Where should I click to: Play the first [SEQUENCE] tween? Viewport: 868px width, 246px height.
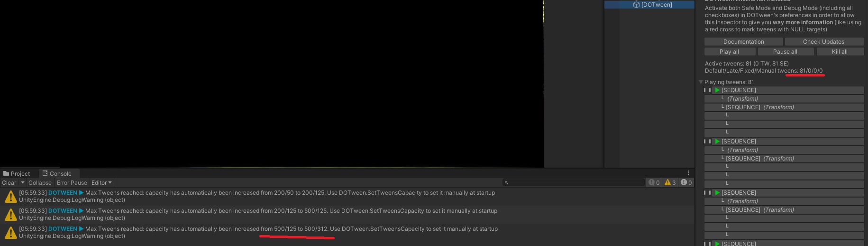(717, 90)
